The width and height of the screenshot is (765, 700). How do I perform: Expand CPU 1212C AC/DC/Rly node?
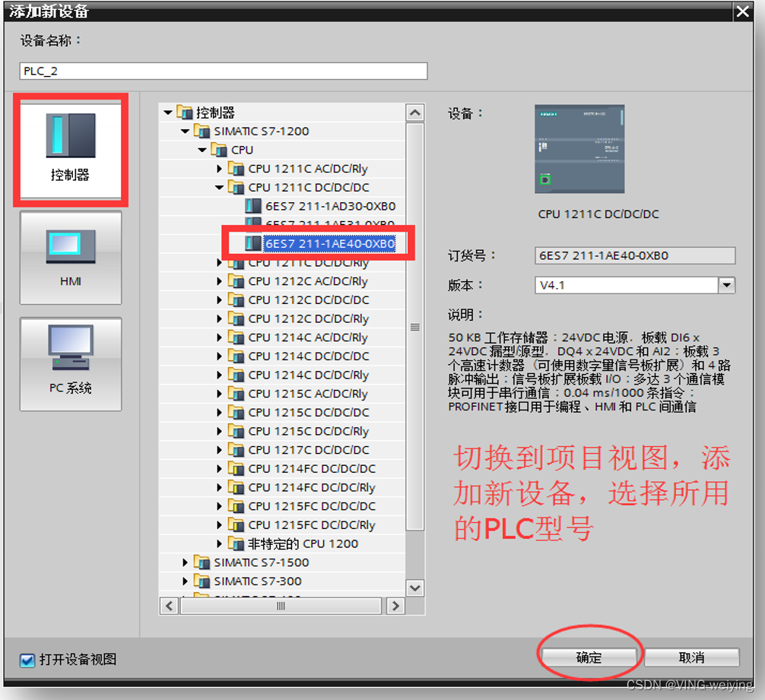[219, 281]
